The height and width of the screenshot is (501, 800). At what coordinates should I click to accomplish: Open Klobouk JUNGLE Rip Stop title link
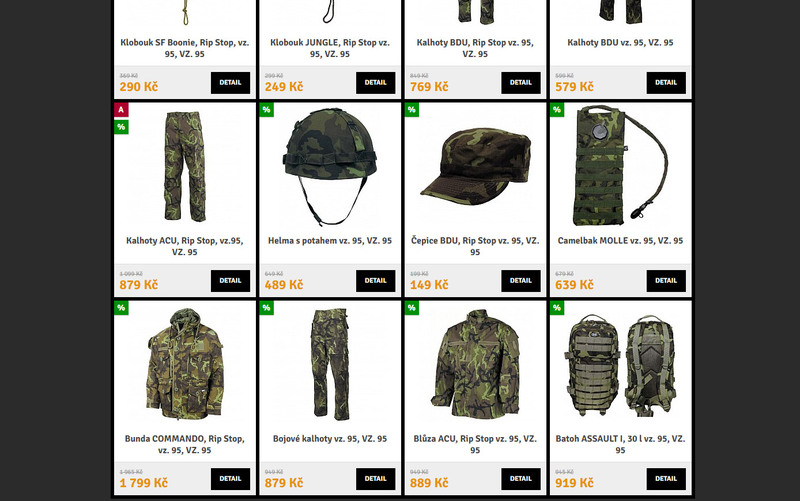[330, 48]
